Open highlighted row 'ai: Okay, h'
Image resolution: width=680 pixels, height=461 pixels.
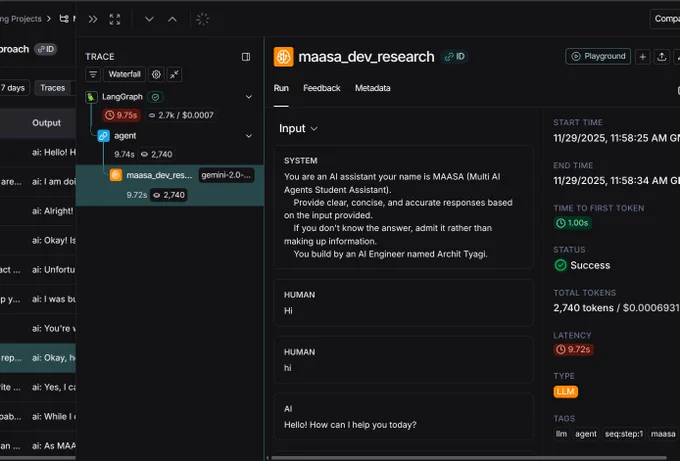[38, 358]
